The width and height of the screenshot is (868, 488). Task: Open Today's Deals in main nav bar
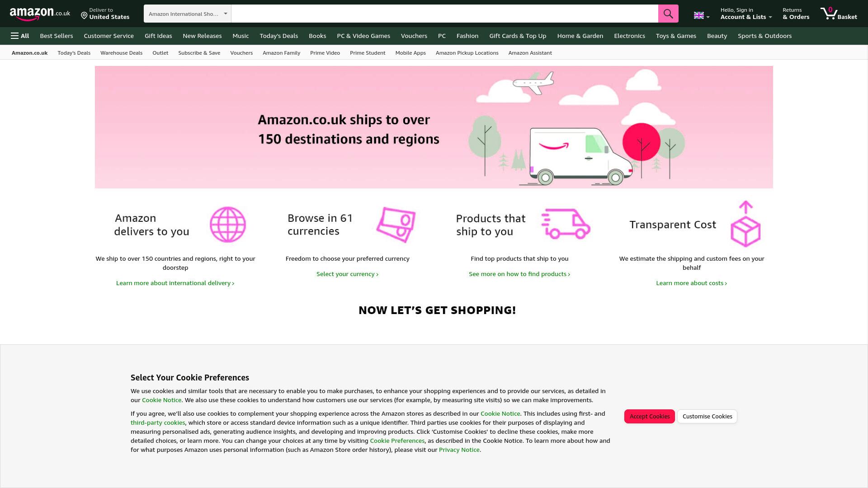tap(279, 36)
